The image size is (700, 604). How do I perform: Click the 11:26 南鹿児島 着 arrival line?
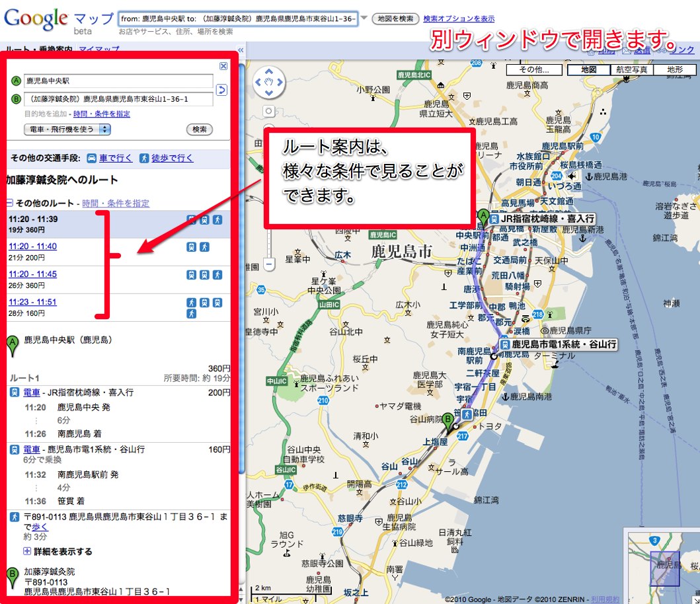(x=63, y=434)
